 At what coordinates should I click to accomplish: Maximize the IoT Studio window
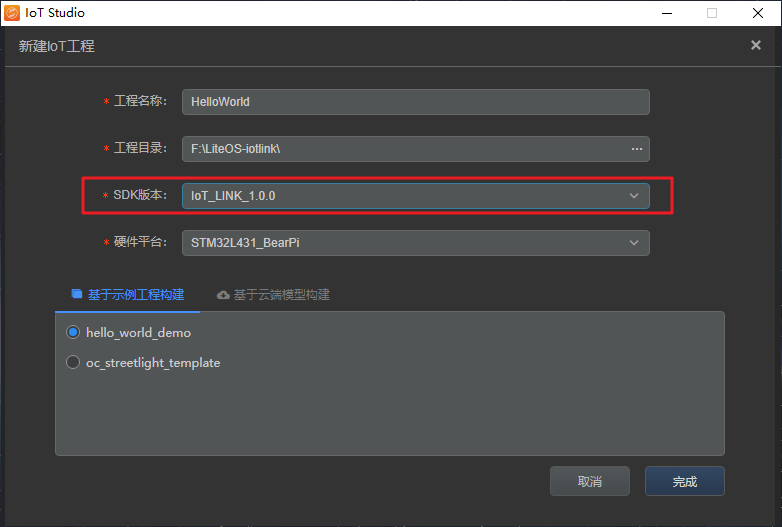[x=712, y=13]
